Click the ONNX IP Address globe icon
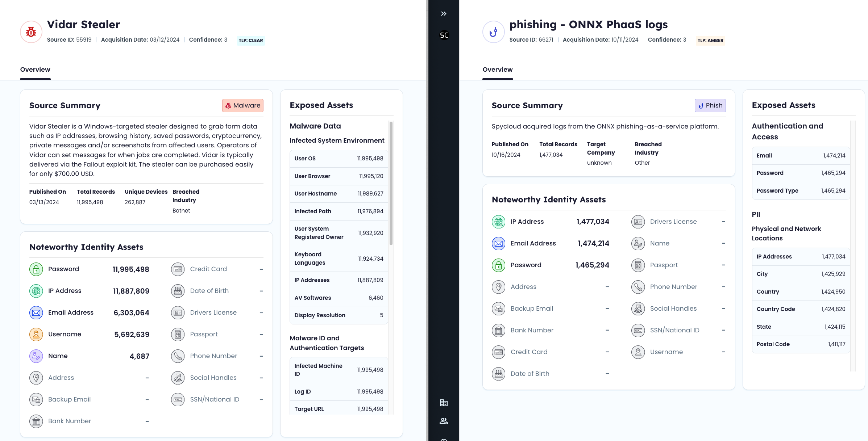 click(x=498, y=222)
